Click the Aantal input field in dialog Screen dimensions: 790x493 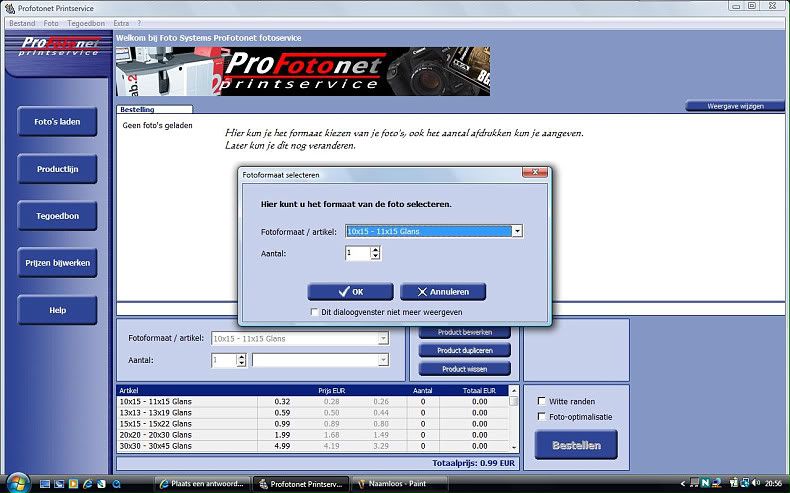(x=357, y=254)
